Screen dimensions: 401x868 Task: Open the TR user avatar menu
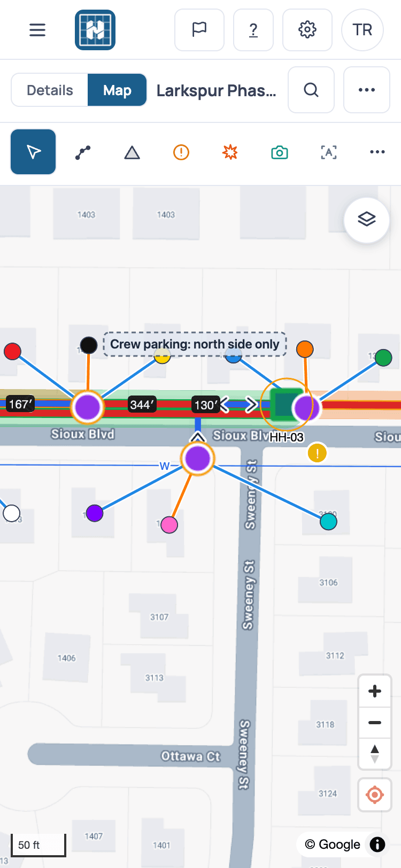[363, 30]
